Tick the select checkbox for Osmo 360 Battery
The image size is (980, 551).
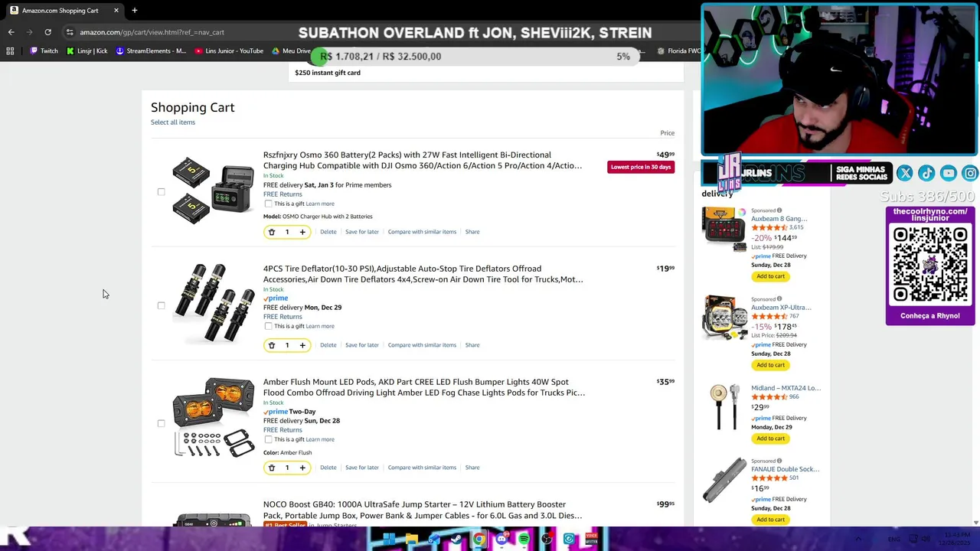[x=161, y=192]
